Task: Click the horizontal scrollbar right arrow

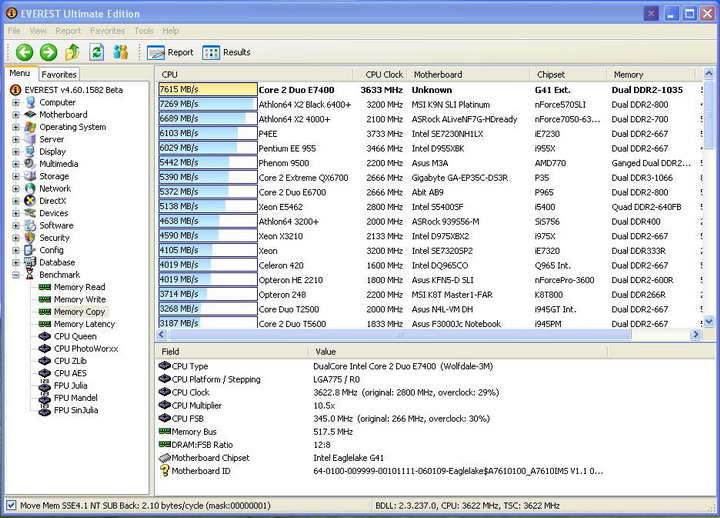Action: [x=696, y=334]
